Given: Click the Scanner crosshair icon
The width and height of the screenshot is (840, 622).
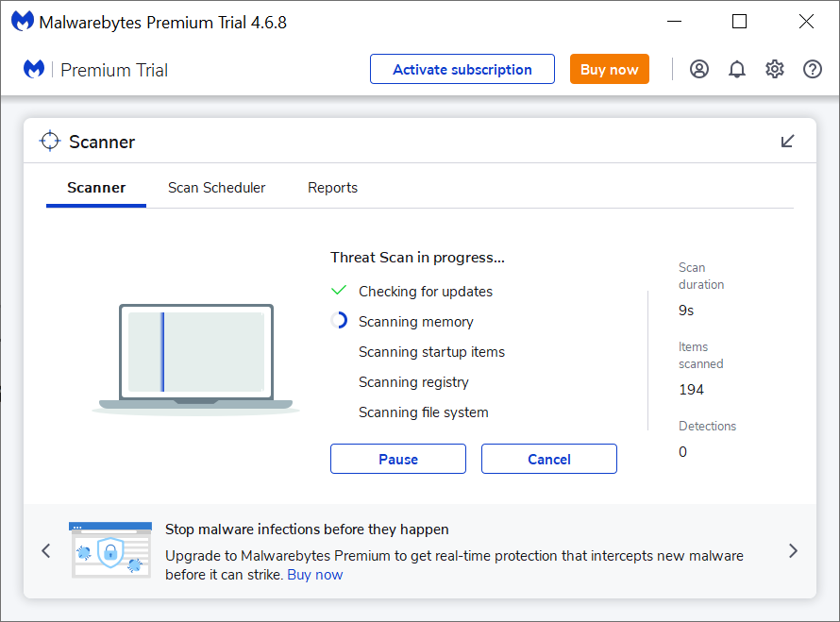Looking at the screenshot, I should [x=49, y=142].
